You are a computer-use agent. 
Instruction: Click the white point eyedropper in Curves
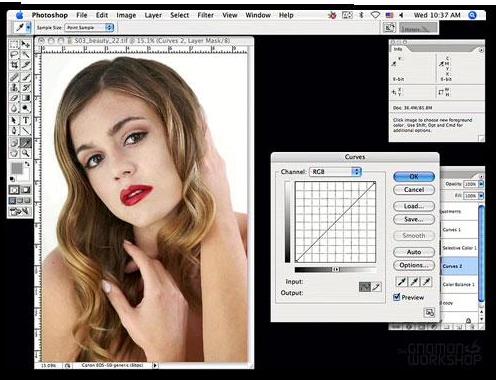[x=426, y=282]
